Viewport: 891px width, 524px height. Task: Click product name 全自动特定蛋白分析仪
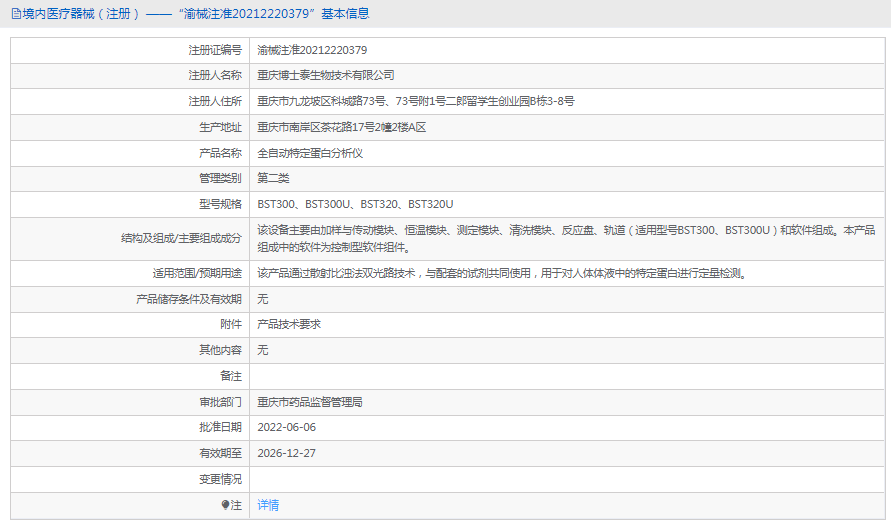click(x=310, y=153)
